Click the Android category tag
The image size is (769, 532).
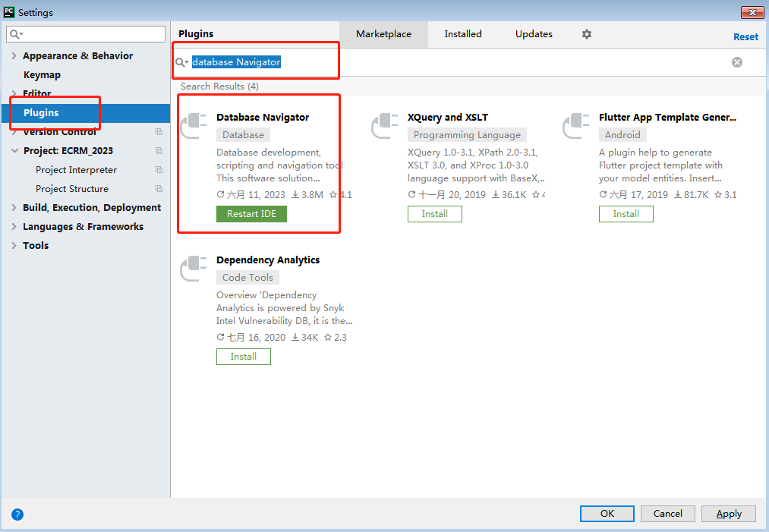[x=622, y=135]
